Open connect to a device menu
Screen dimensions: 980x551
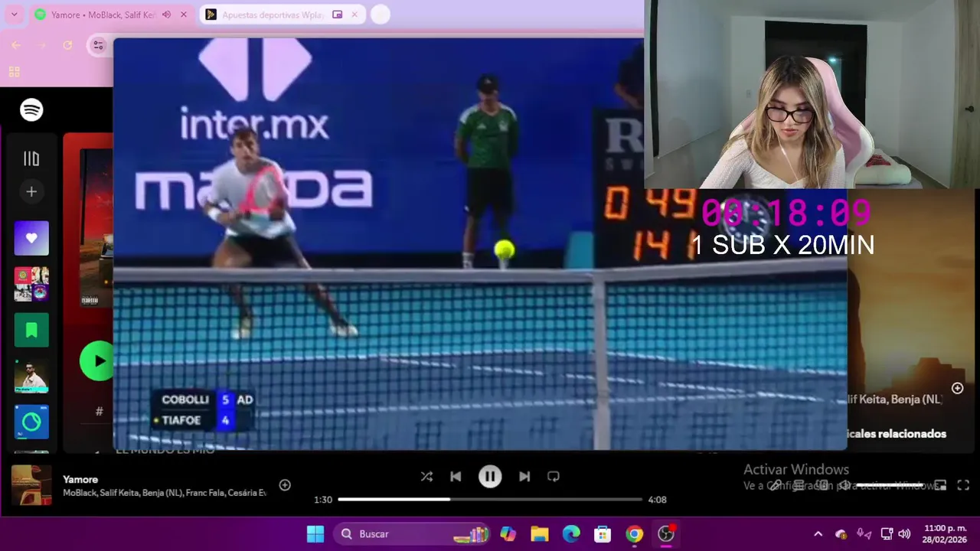point(822,485)
